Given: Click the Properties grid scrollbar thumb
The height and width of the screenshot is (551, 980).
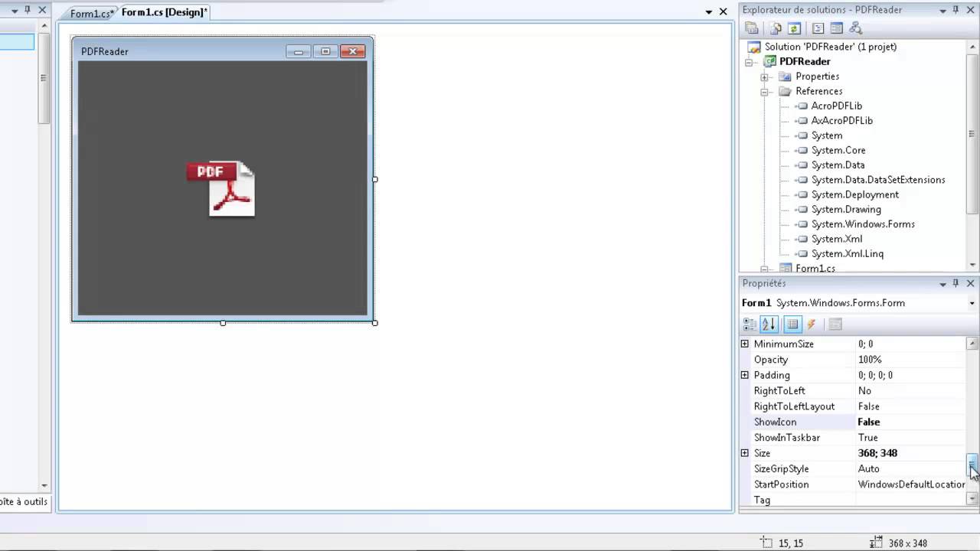Looking at the screenshot, I should click(972, 464).
